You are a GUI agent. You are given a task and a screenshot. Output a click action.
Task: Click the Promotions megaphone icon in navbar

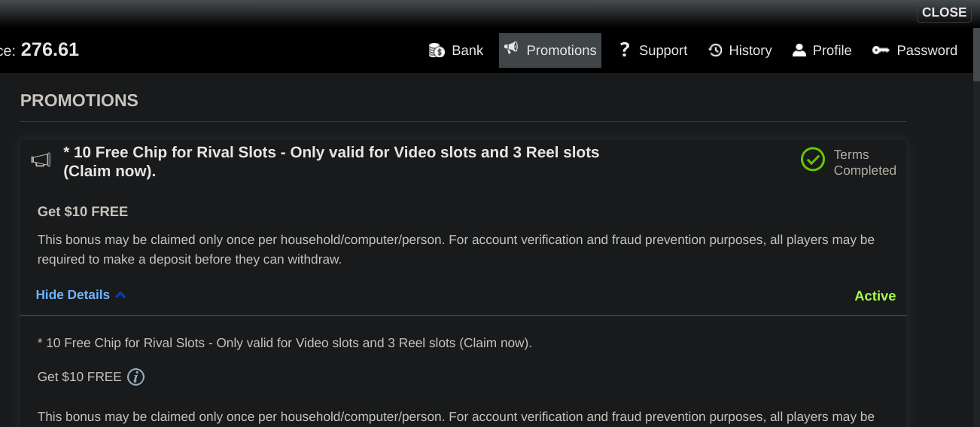tap(512, 49)
